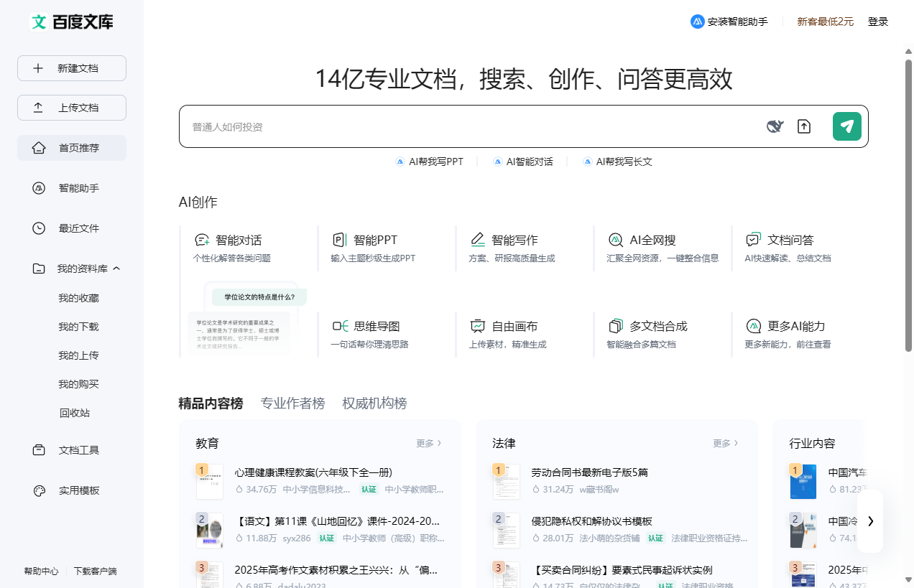Click the whale DeepSeek icon in search bar
This screenshot has height=588, width=914.
[x=774, y=126]
